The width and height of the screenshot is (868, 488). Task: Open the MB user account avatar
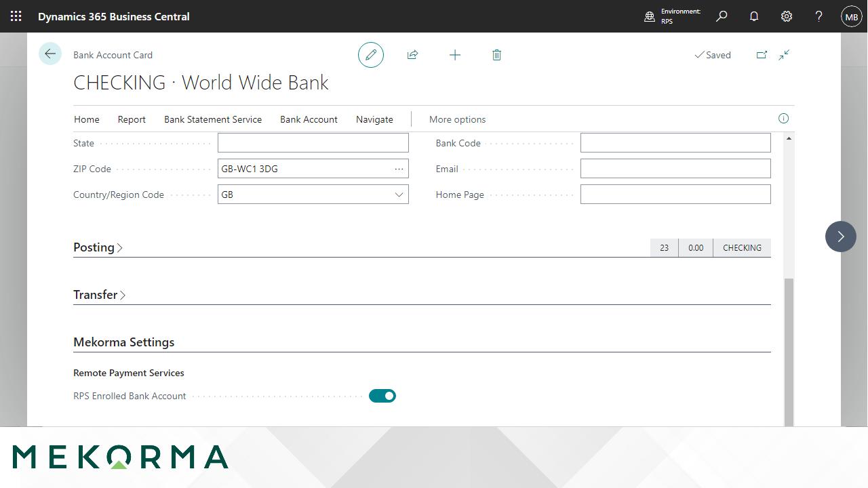coord(852,16)
